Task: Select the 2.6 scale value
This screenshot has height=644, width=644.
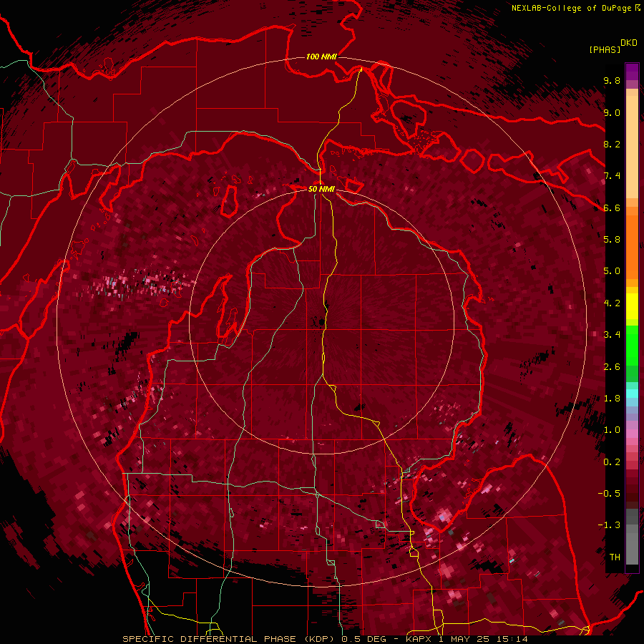Action: pyautogui.click(x=612, y=367)
